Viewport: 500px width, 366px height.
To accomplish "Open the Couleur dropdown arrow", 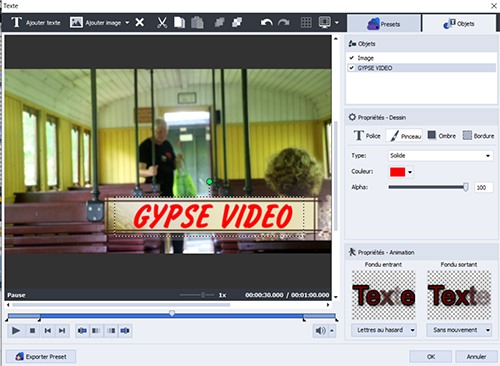I will 410,172.
